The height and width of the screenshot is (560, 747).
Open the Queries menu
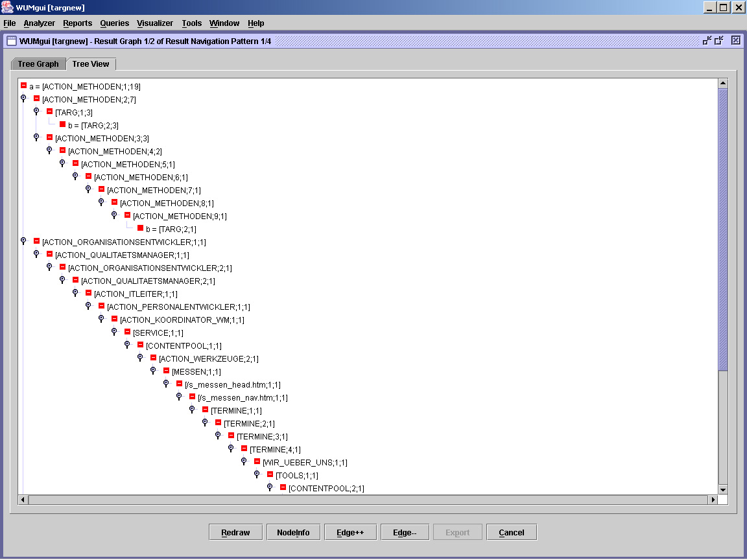tap(114, 23)
